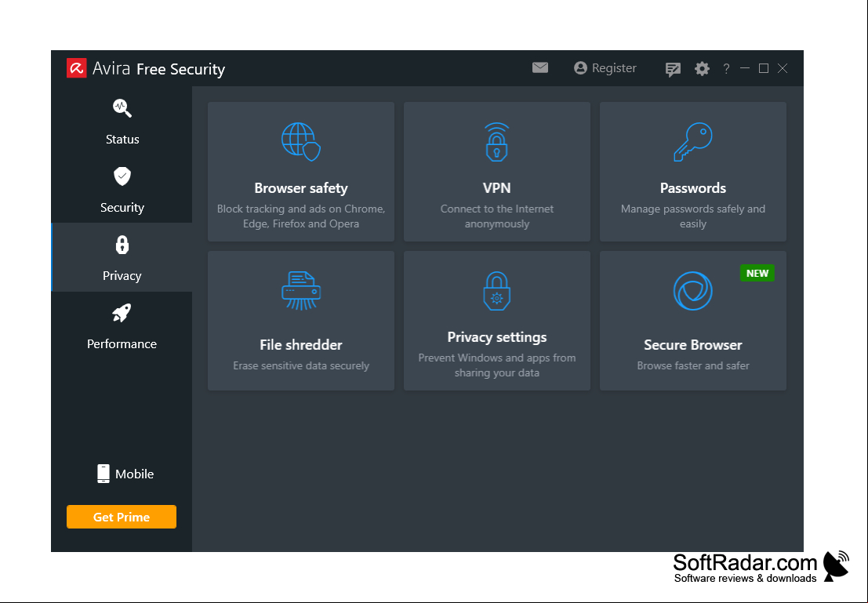Click the Avira red logo icon
The width and height of the screenshot is (868, 603).
tap(76, 68)
